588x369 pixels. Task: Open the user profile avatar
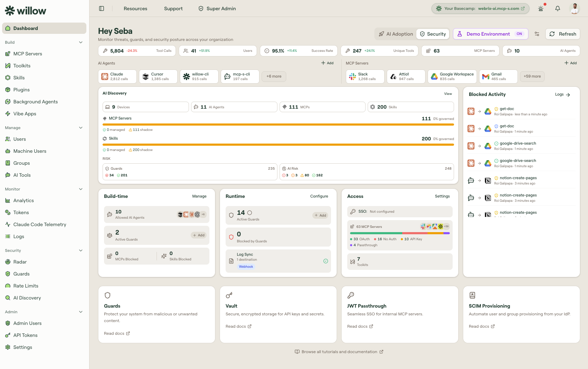click(x=575, y=8)
